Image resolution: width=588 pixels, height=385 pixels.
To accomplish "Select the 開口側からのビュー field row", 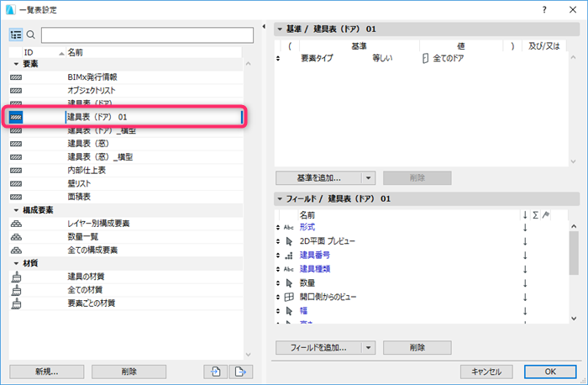I will [x=422, y=298].
